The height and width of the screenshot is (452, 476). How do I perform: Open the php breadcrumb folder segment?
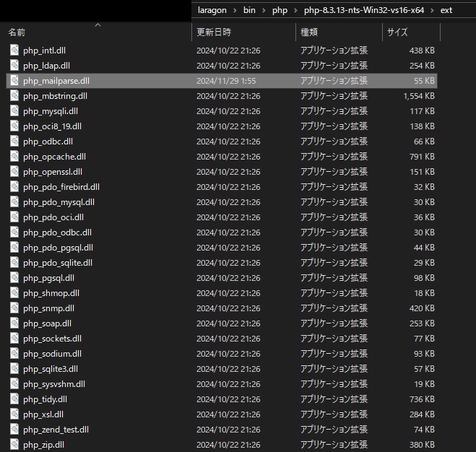click(x=280, y=9)
